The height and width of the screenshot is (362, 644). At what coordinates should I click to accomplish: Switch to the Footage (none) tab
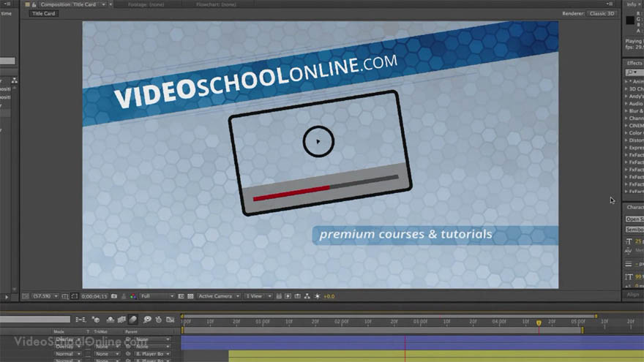pos(146,4)
